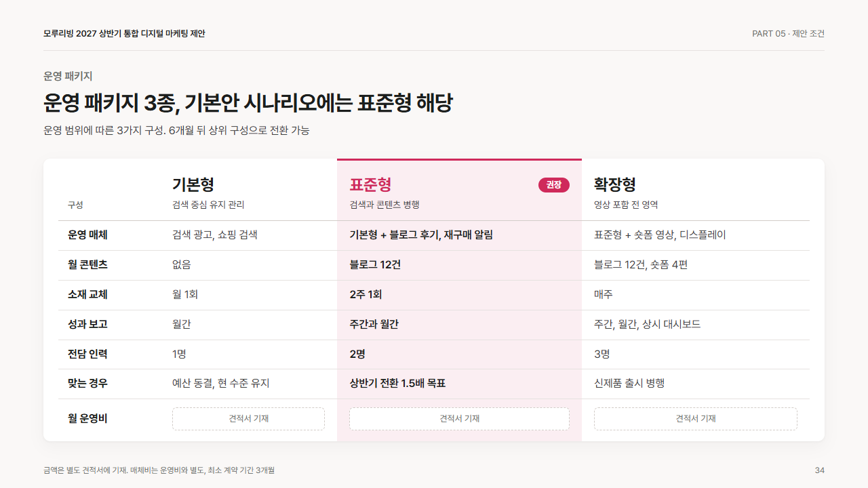The height and width of the screenshot is (488, 868).
Task: Click the footnote starting '금액은 별도 견적서에 기재'
Action: click(159, 470)
